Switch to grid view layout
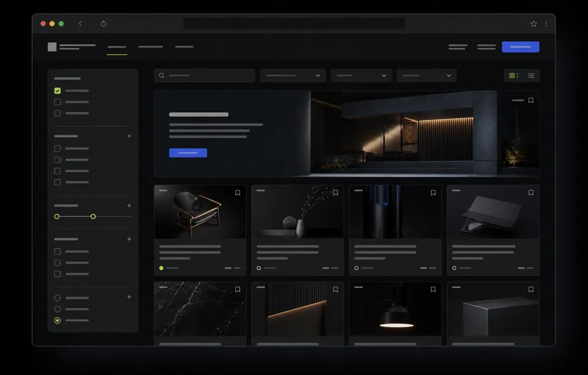The height and width of the screenshot is (375, 588). coord(513,75)
